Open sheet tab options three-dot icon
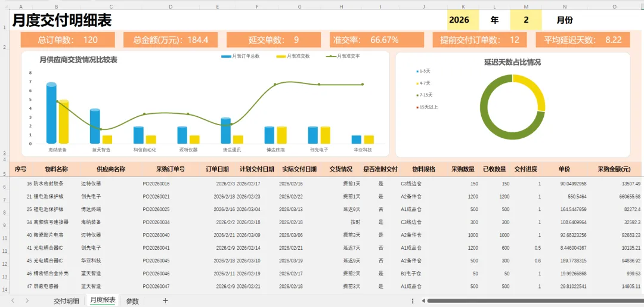Image resolution: width=644 pixels, height=307 pixels. [x=412, y=301]
